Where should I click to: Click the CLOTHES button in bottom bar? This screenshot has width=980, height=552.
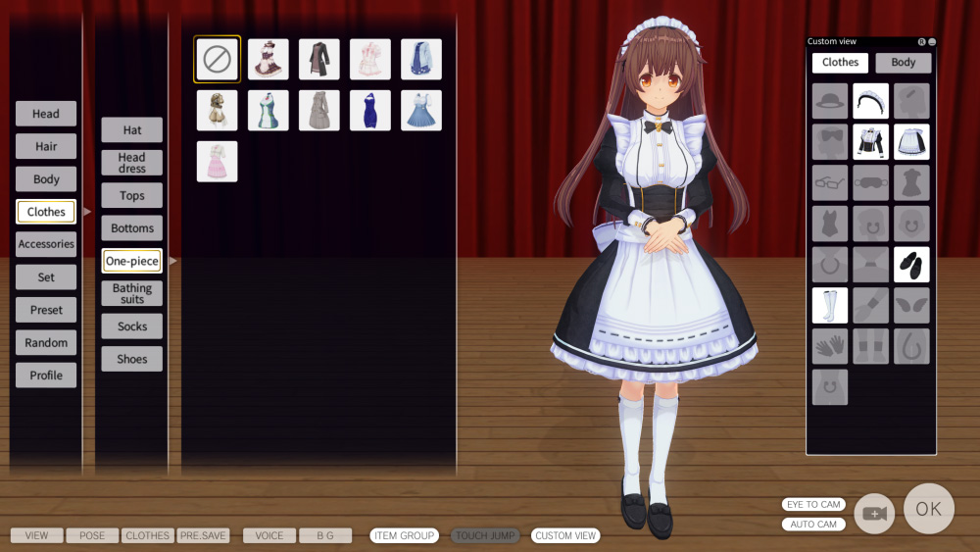tap(148, 535)
